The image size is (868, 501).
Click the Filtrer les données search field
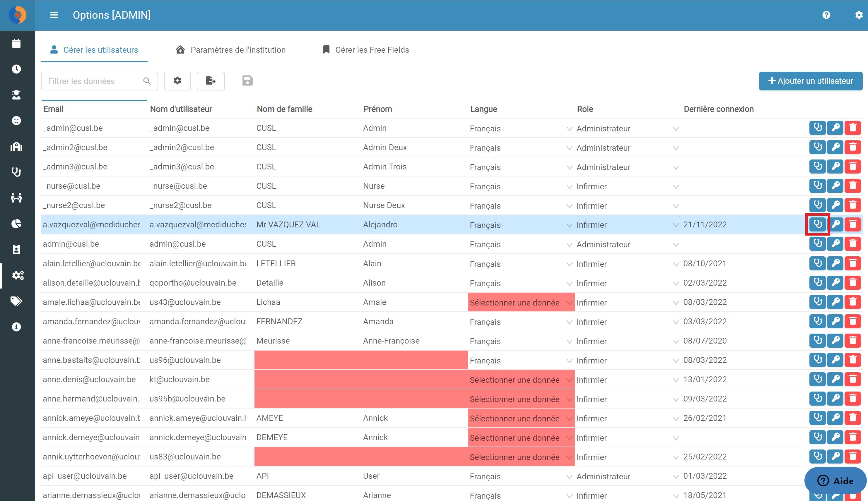coord(99,81)
